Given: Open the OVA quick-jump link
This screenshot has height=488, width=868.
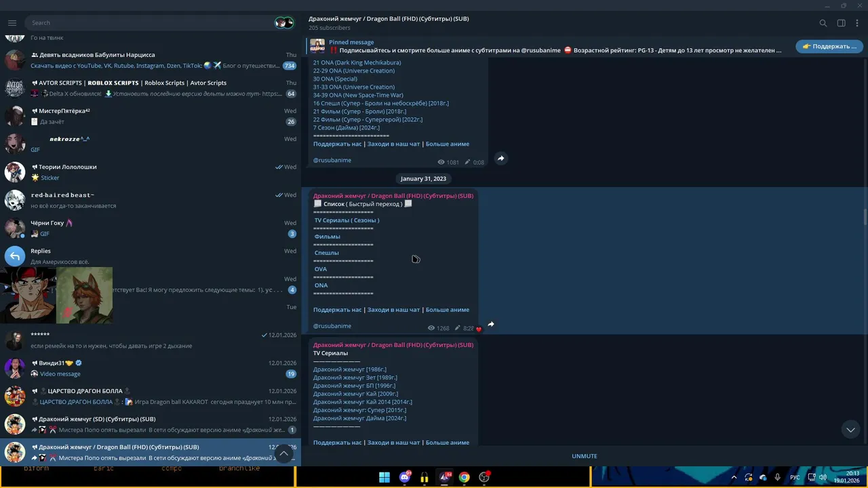Looking at the screenshot, I should coord(321,269).
